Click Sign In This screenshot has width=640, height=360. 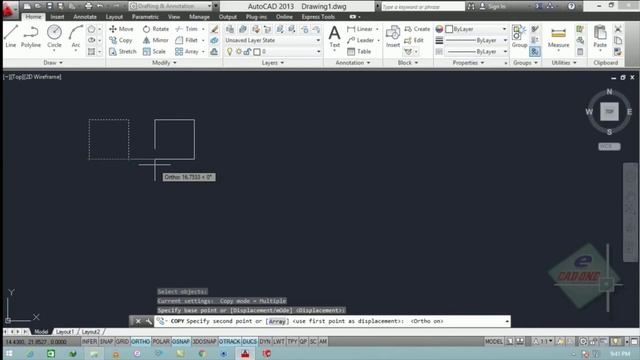tap(493, 6)
